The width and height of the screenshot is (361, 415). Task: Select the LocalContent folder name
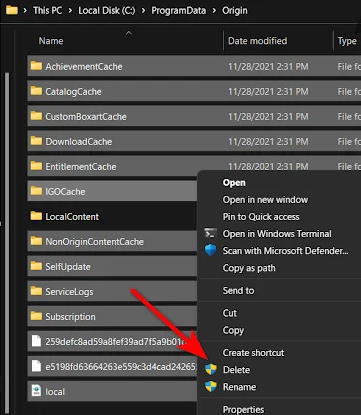coord(72,217)
